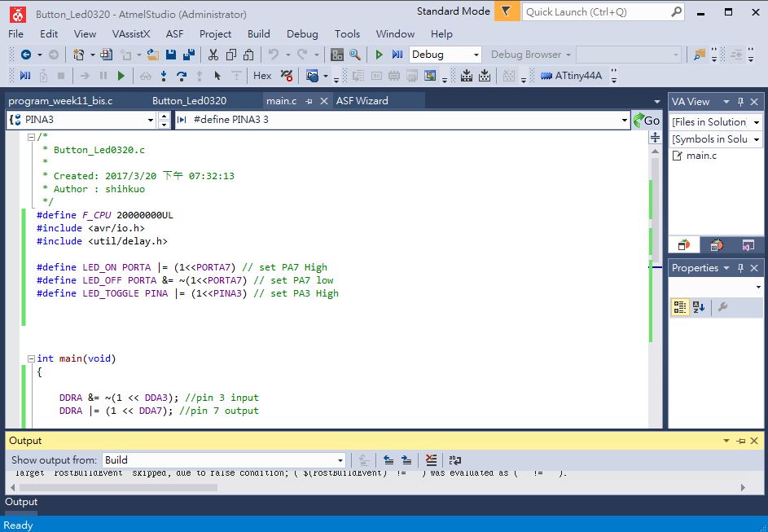Click the Step Into debugging icon
This screenshot has width=768, height=532.
[x=164, y=76]
